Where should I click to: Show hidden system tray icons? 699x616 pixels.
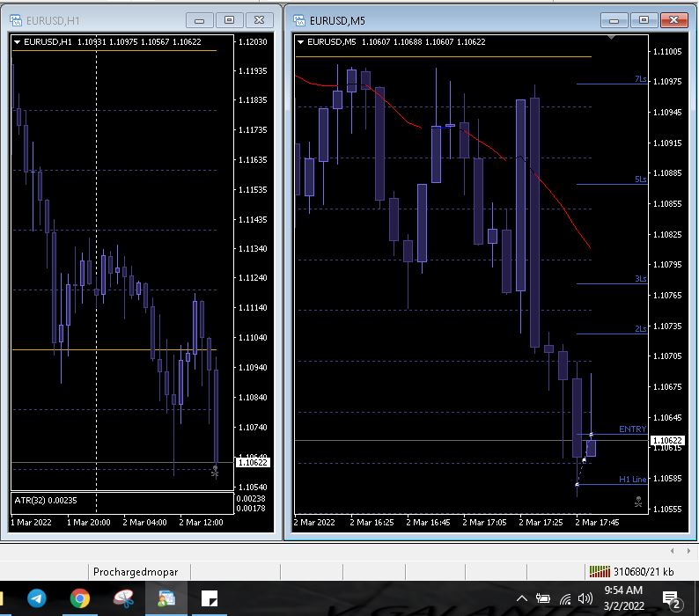[522, 598]
